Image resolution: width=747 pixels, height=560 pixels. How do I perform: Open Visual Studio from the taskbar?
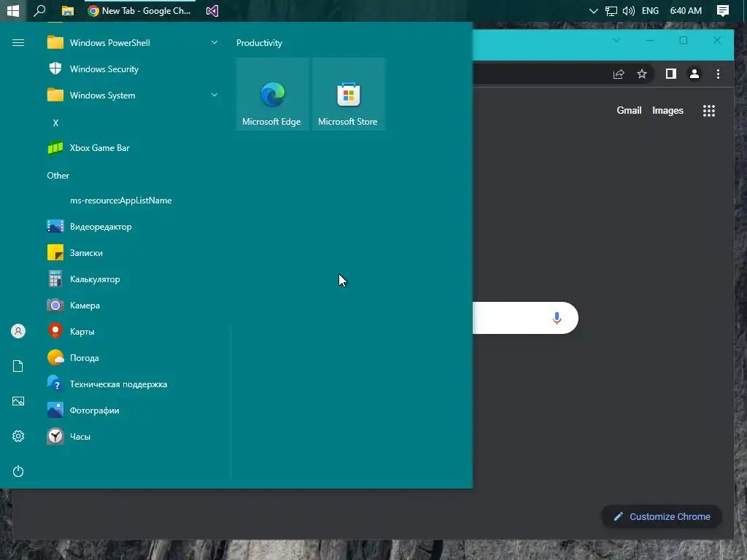pos(212,10)
